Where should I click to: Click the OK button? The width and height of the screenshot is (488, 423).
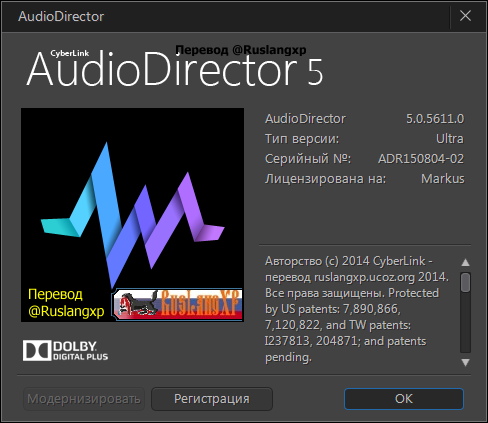click(x=404, y=399)
